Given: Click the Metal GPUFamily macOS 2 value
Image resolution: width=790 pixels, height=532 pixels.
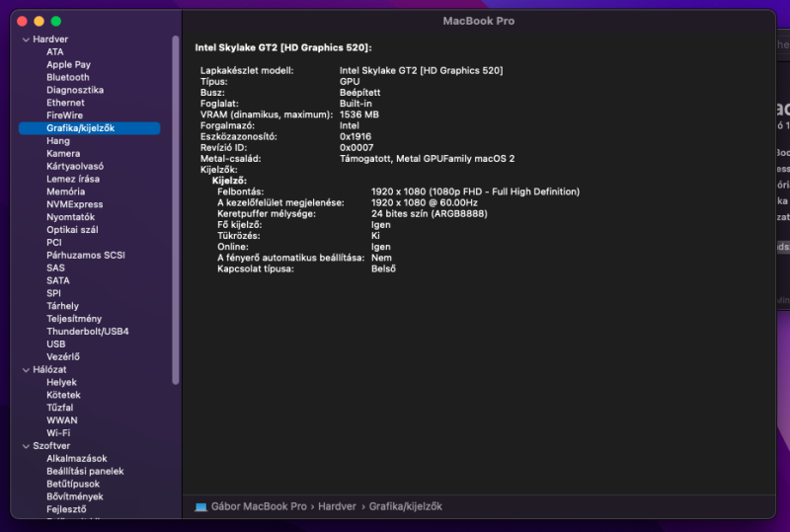Looking at the screenshot, I should point(427,159).
